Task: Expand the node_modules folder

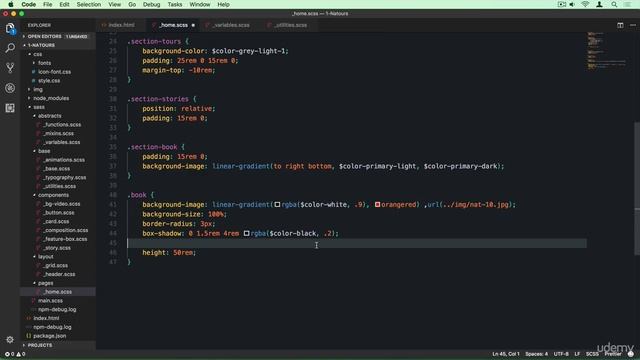Action: (58, 98)
